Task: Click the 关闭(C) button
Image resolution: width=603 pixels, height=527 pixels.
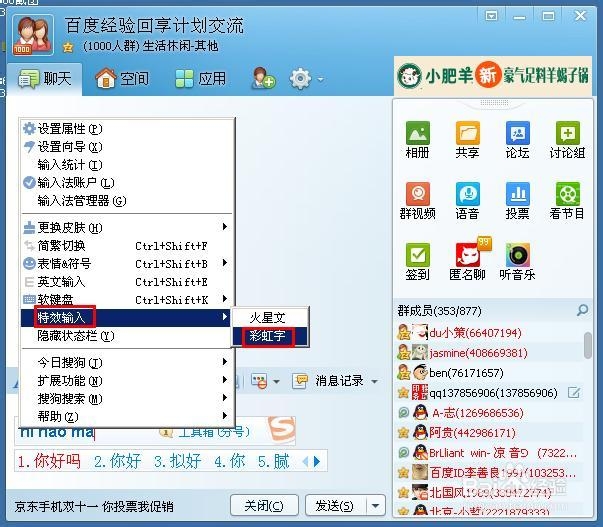Action: click(264, 505)
